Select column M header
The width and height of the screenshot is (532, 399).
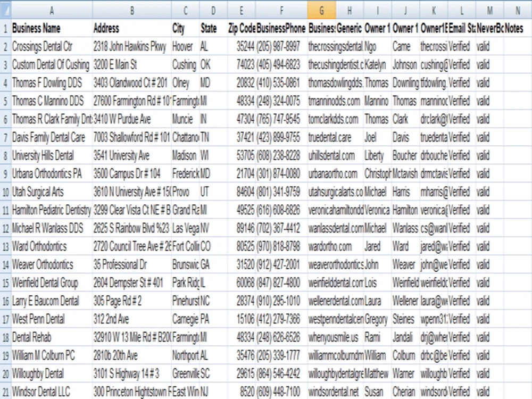point(489,10)
